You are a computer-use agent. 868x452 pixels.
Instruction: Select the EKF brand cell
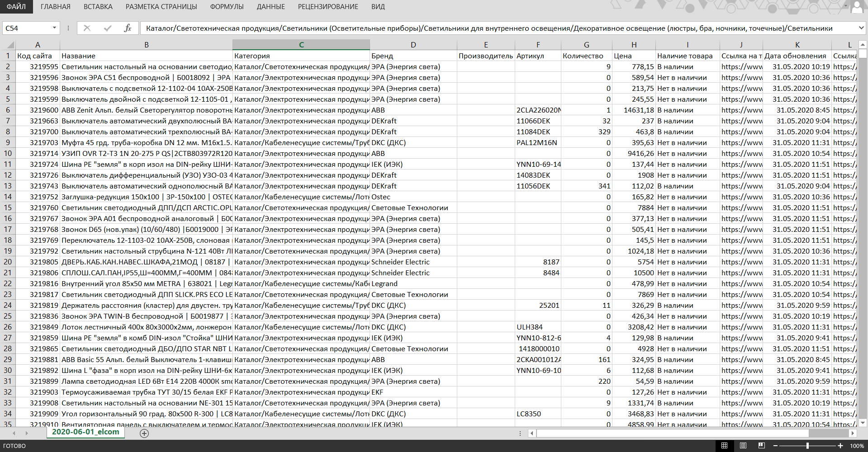tap(413, 392)
